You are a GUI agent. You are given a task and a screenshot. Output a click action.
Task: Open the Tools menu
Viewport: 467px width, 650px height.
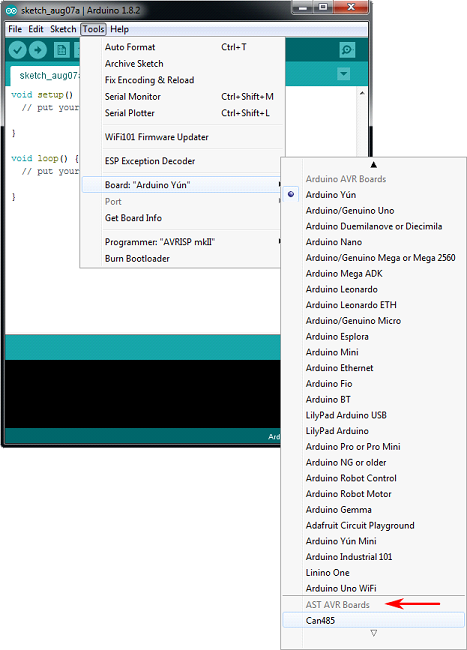tap(93, 29)
